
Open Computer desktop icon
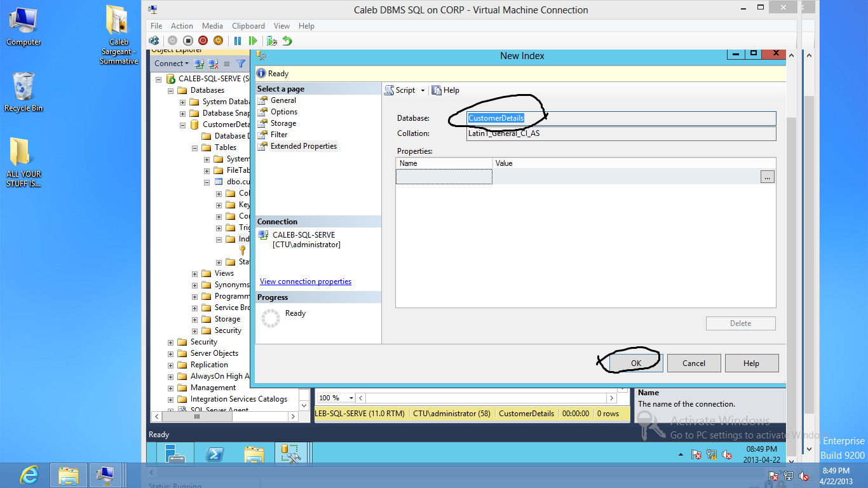[24, 26]
